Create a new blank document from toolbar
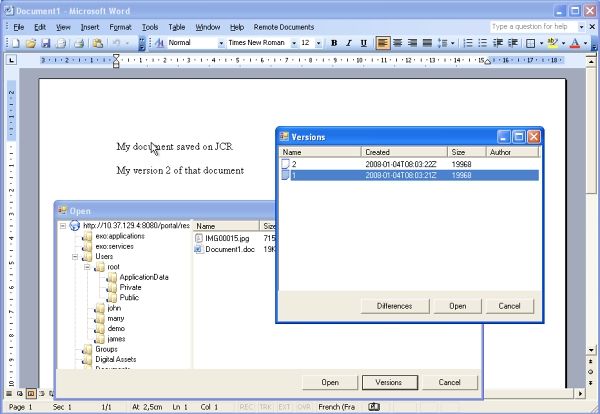The height and width of the screenshot is (414, 600). pyautogui.click(x=16, y=43)
